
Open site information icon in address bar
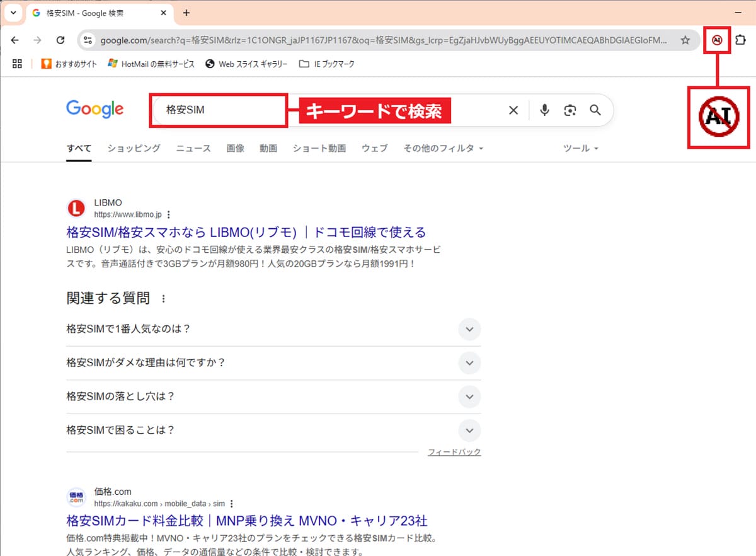88,40
